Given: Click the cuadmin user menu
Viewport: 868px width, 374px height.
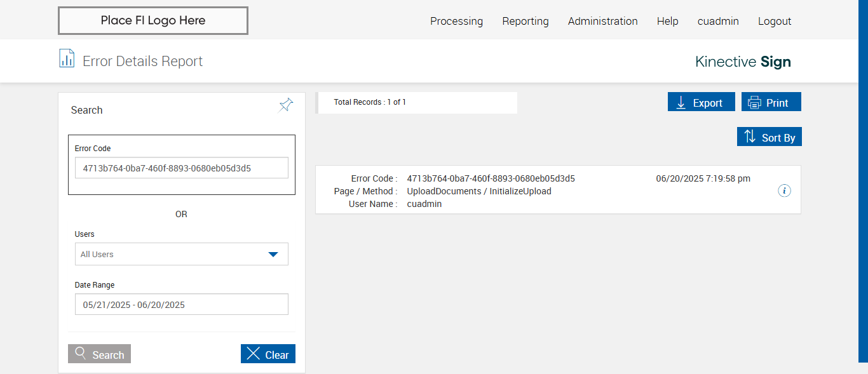Looking at the screenshot, I should point(718,21).
